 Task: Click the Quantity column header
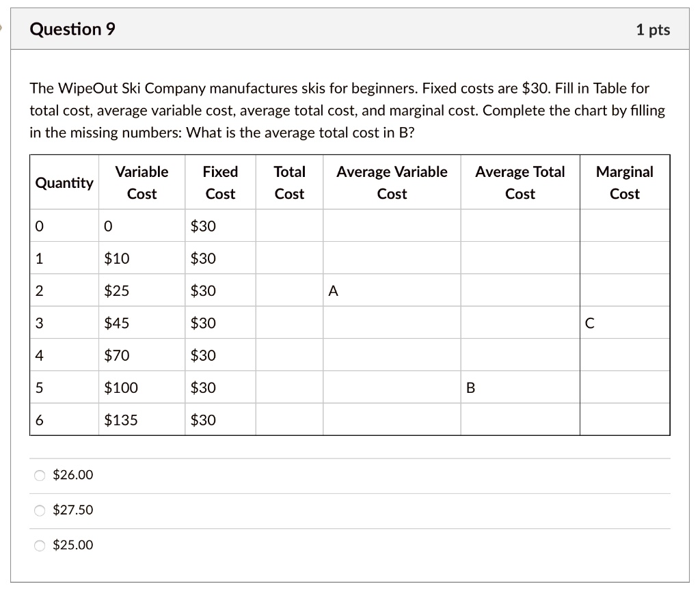coord(64,182)
